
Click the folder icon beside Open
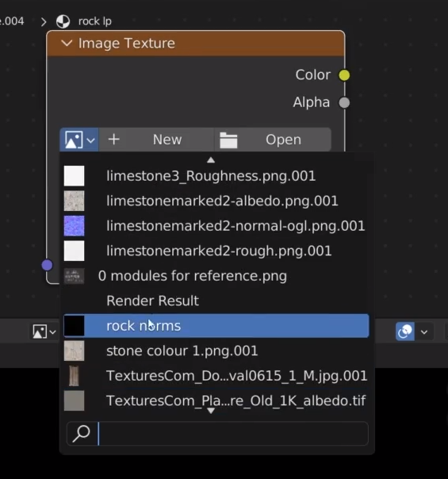(x=228, y=140)
